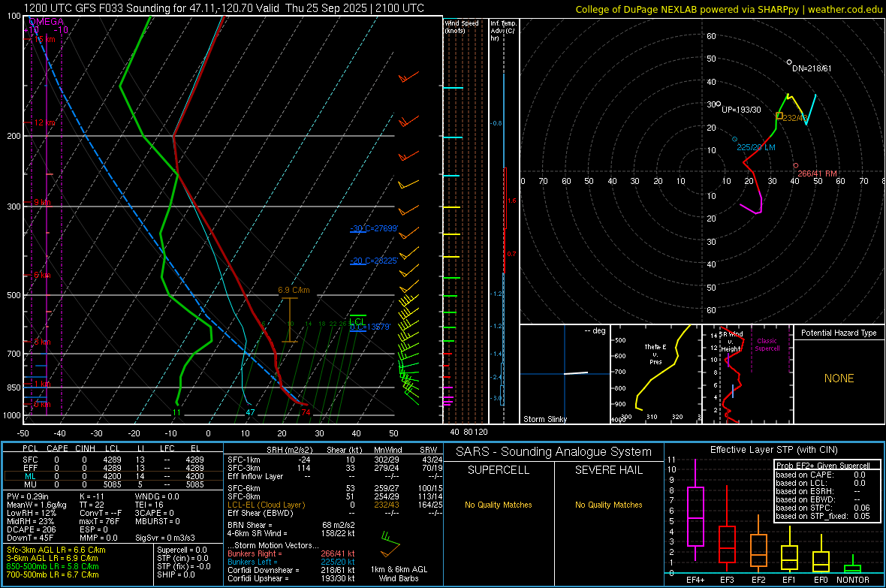
Task: Select the EFF parcel row
Action: (113, 468)
